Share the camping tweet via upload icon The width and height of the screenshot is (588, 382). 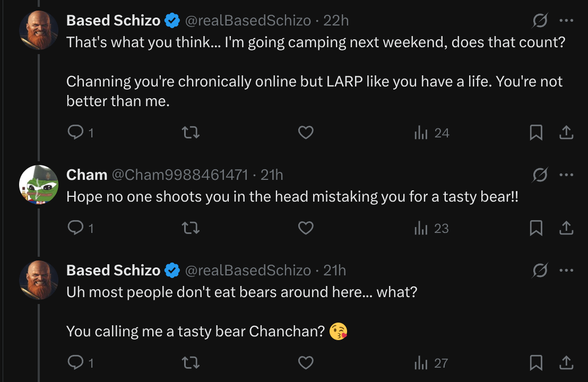coord(566,133)
